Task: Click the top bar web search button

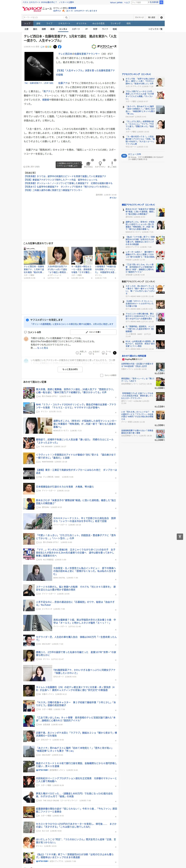Action: tap(161, 2)
